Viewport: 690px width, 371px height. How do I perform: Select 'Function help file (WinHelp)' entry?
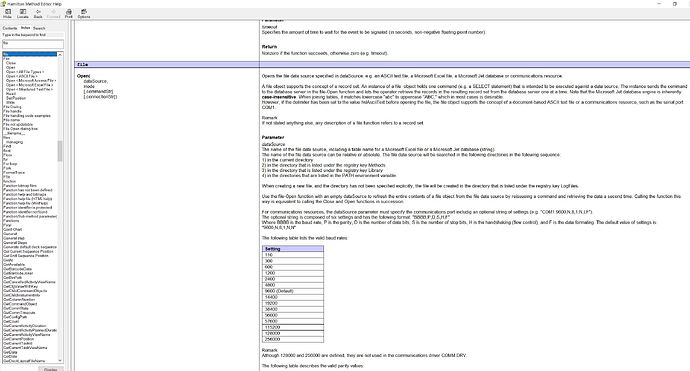[x=26, y=203]
